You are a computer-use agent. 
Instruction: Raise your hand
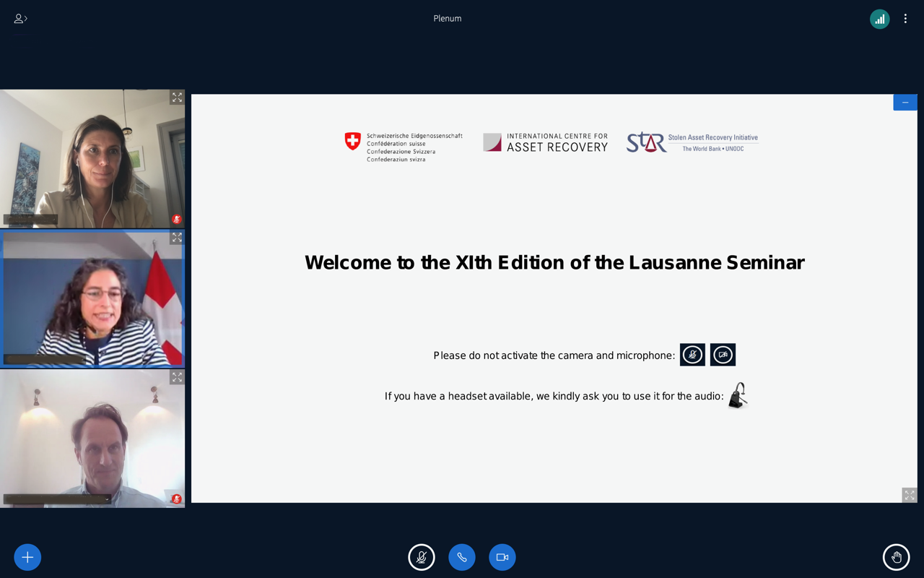click(x=896, y=557)
